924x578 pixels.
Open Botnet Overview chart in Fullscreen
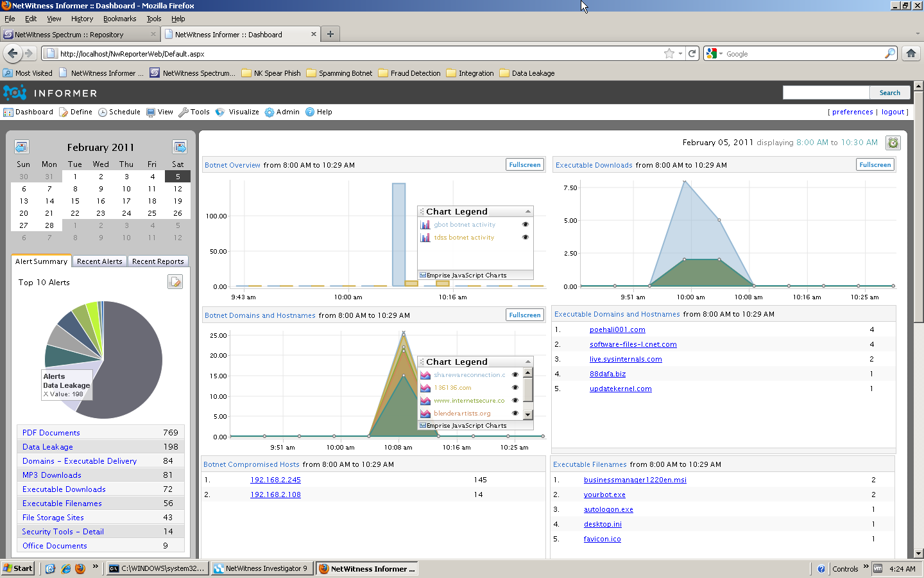tap(525, 165)
